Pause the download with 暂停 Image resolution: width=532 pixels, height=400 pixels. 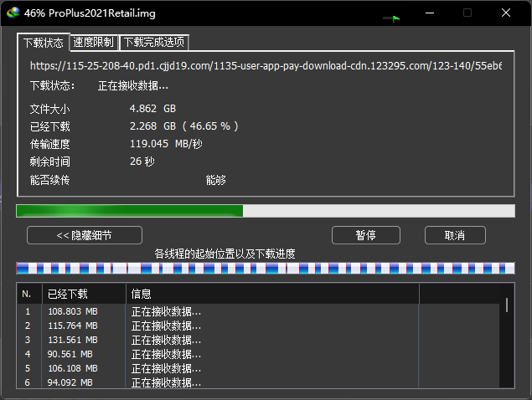365,235
